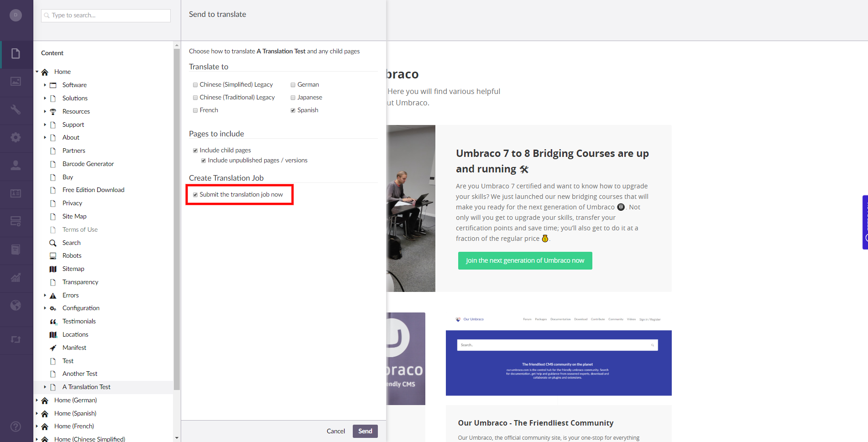Select Partners in content tree
This screenshot has width=868, height=442.
pos(74,151)
